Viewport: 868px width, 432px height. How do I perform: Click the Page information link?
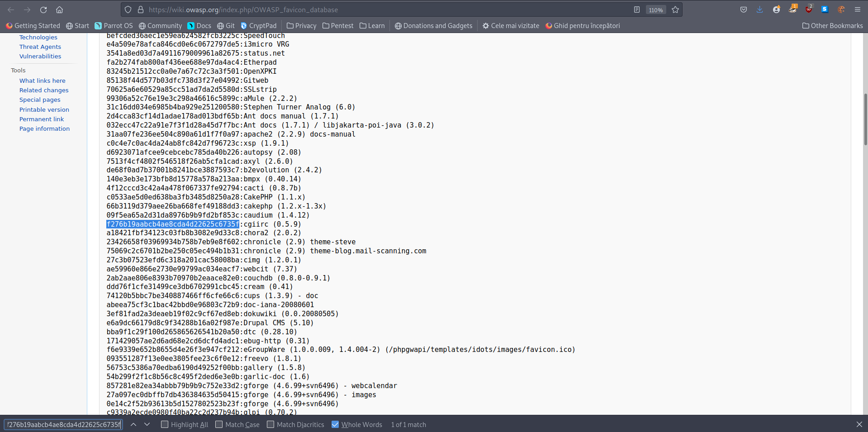click(x=44, y=128)
